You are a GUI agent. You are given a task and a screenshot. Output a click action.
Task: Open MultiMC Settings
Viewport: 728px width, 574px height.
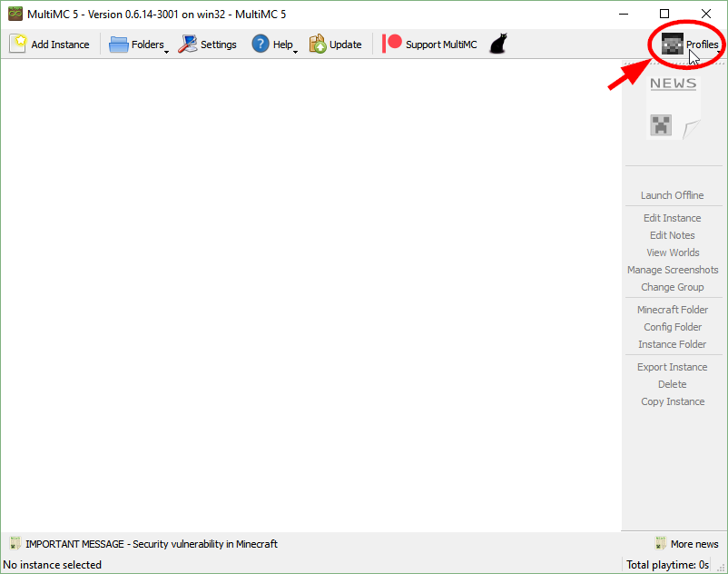(208, 45)
